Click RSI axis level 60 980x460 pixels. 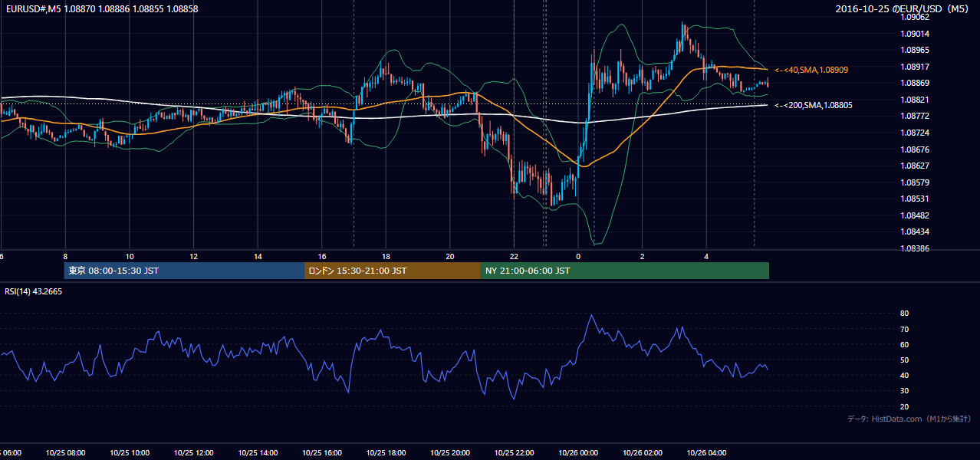[904, 344]
